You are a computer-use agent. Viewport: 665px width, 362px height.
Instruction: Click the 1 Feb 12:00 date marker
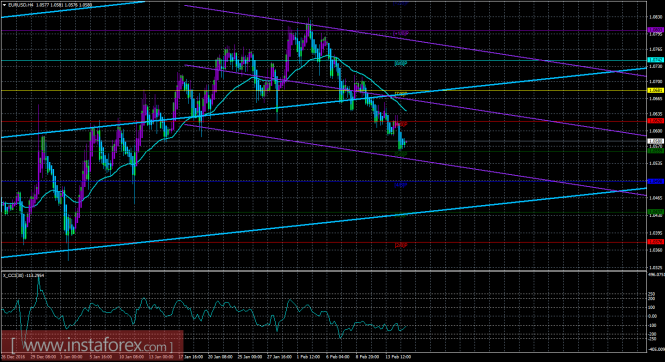308,357
